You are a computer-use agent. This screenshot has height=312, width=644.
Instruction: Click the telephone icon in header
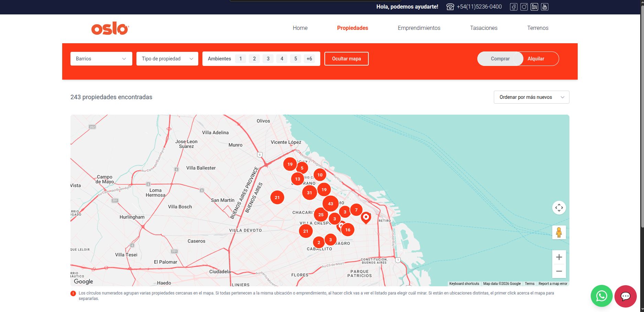pos(450,7)
